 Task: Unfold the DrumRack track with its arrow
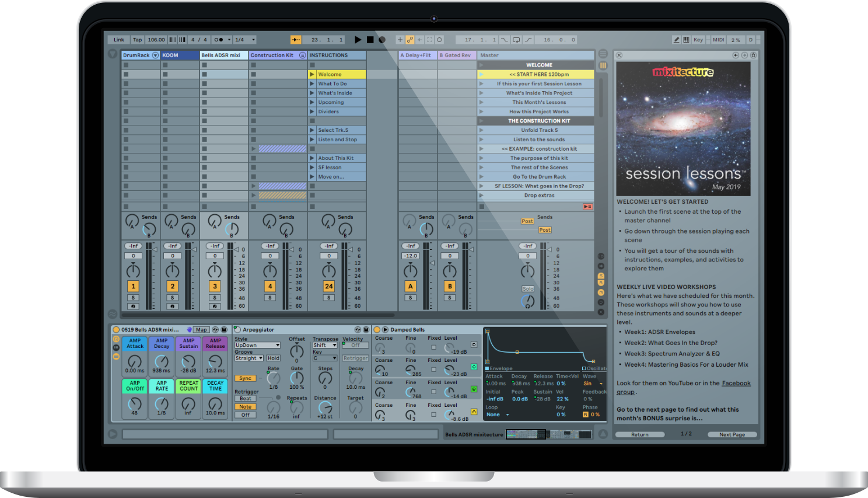click(156, 55)
